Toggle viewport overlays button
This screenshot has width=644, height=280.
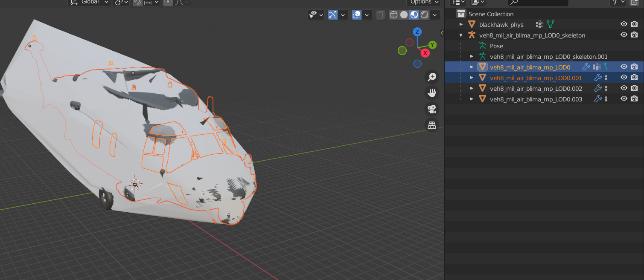pos(356,15)
